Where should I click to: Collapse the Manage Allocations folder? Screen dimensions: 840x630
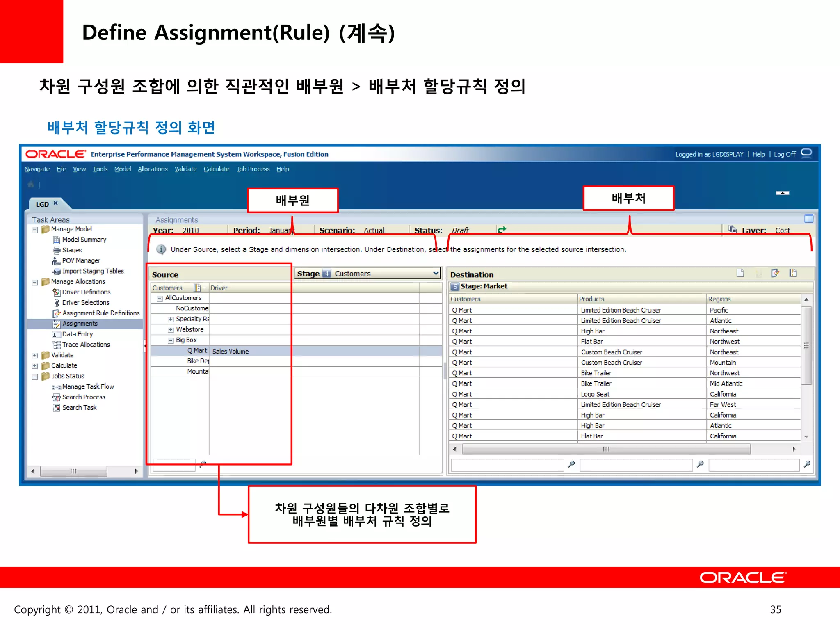(35, 282)
